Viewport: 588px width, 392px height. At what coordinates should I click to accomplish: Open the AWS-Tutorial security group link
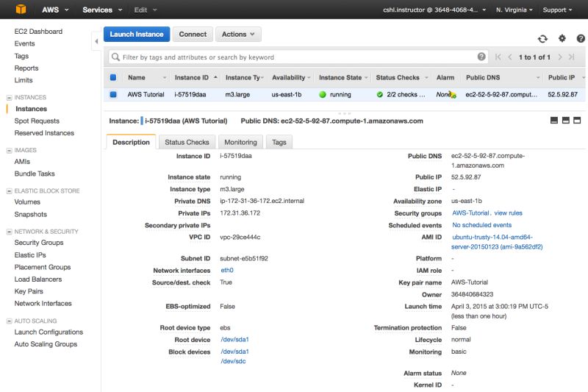[x=470, y=213]
